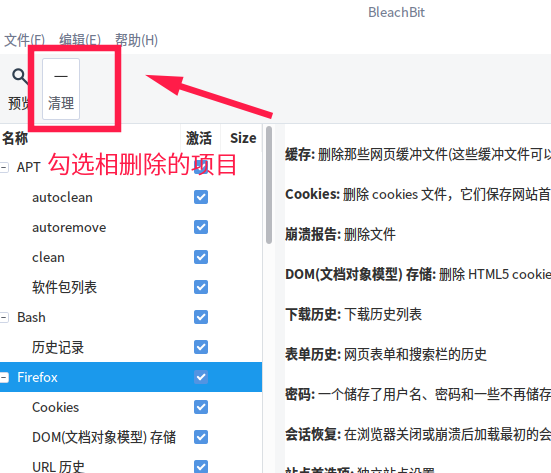This screenshot has height=473, width=551.
Task: Open the 帮助(H) menu
Action: pyautogui.click(x=136, y=40)
